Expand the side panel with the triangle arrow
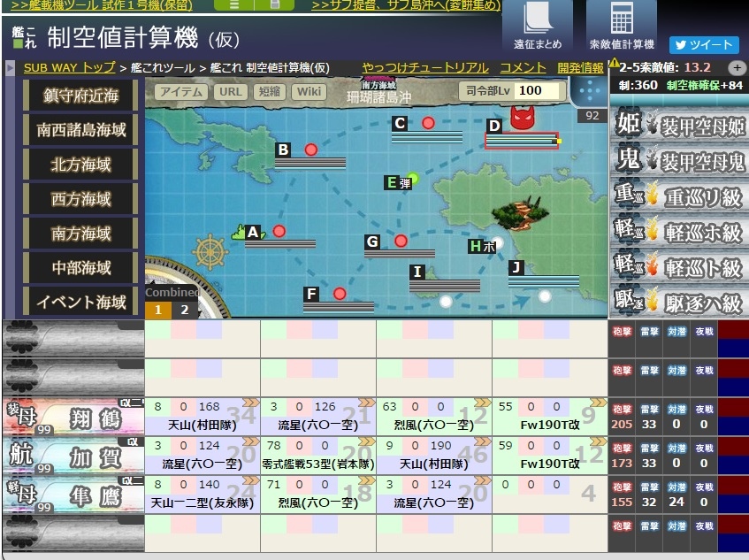749x560 pixels. tap(9, 68)
